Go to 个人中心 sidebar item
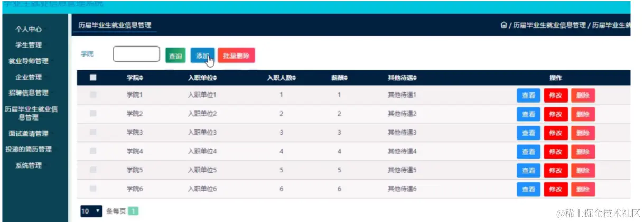 29,29
